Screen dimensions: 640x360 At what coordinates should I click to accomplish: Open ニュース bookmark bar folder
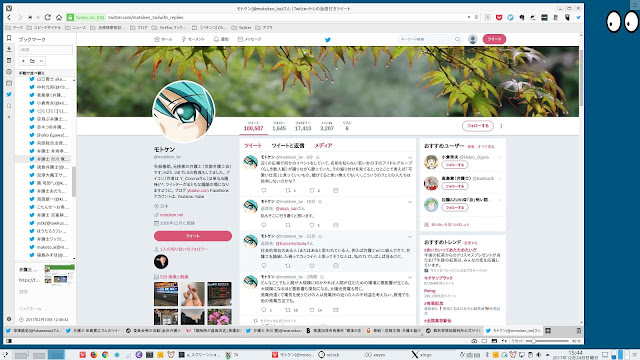coord(76,28)
